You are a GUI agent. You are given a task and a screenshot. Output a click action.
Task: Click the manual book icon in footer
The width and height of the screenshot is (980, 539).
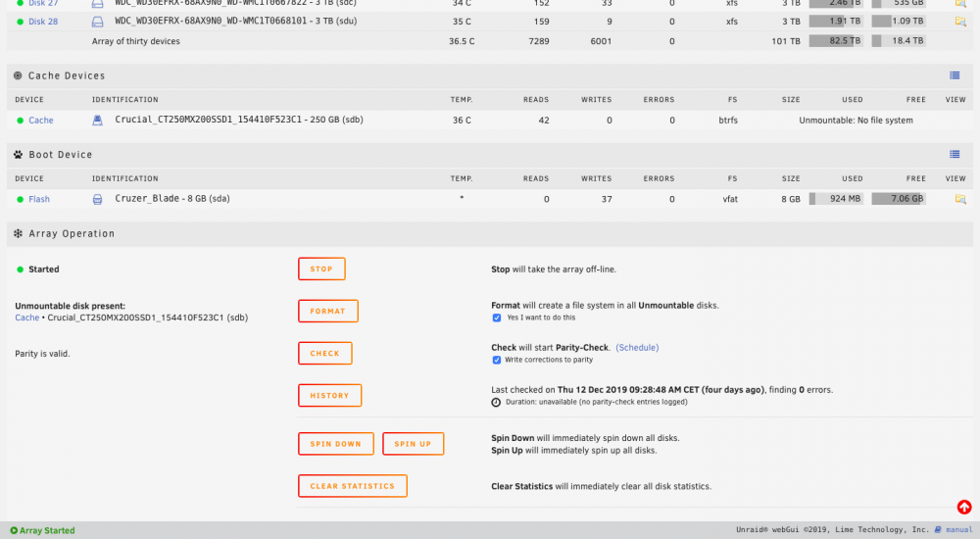click(938, 529)
